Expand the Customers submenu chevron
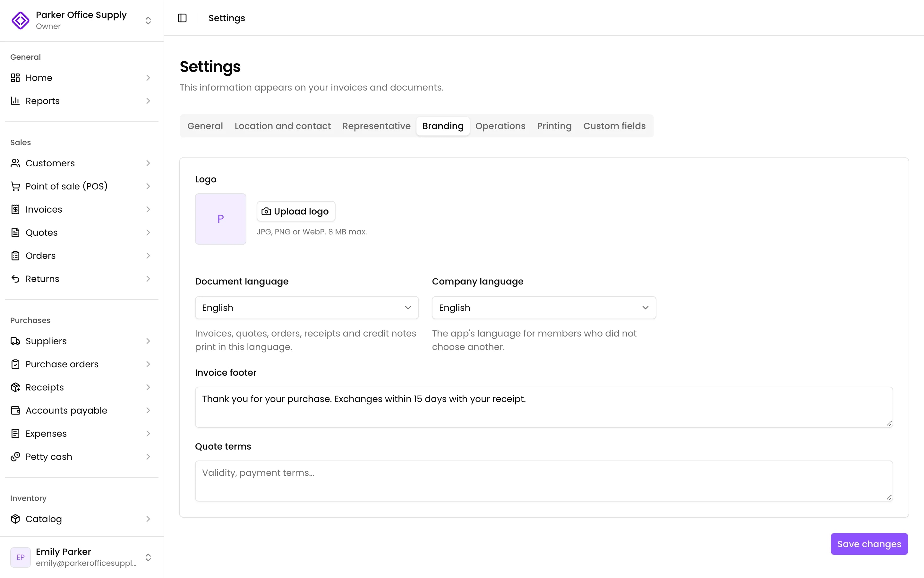 pos(148,163)
